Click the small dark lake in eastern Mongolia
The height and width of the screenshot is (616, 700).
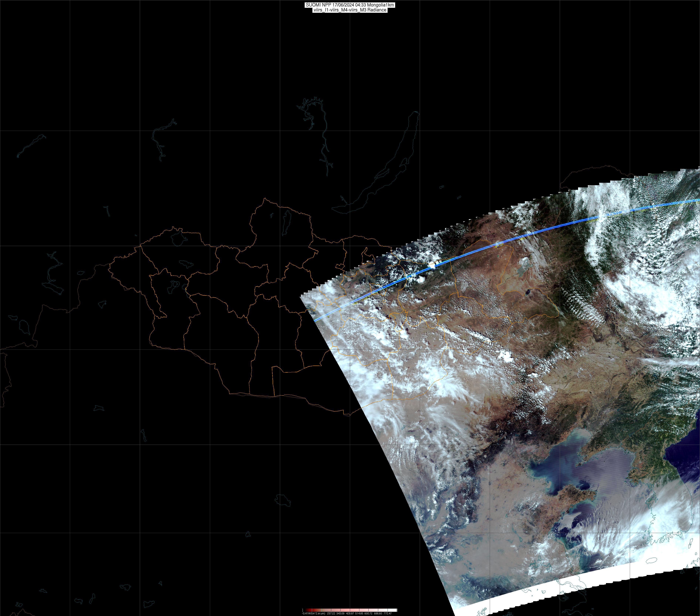click(528, 292)
